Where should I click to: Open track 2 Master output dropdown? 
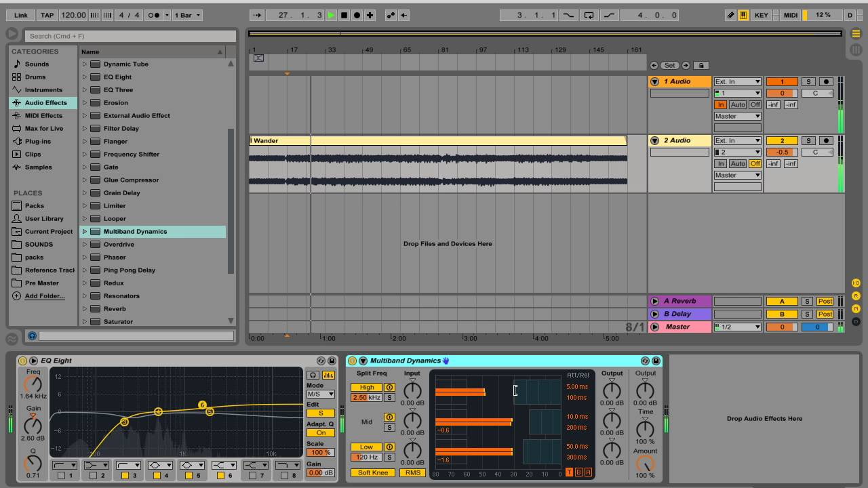(737, 175)
